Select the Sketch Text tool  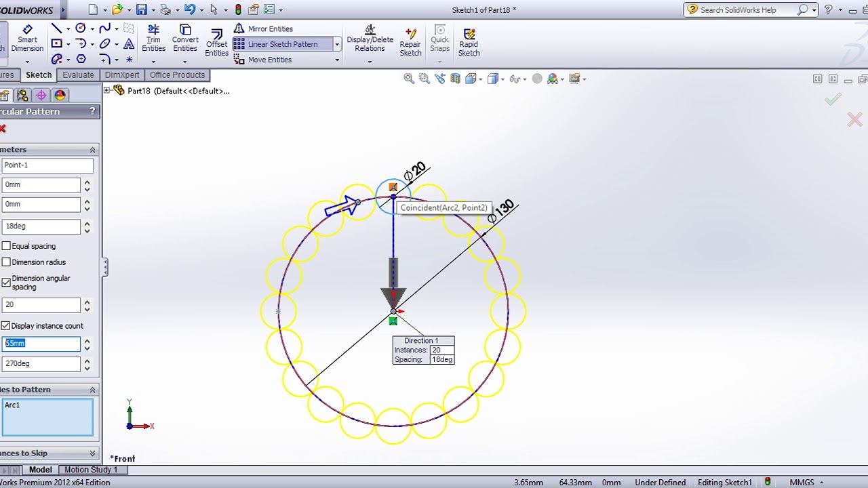129,44
